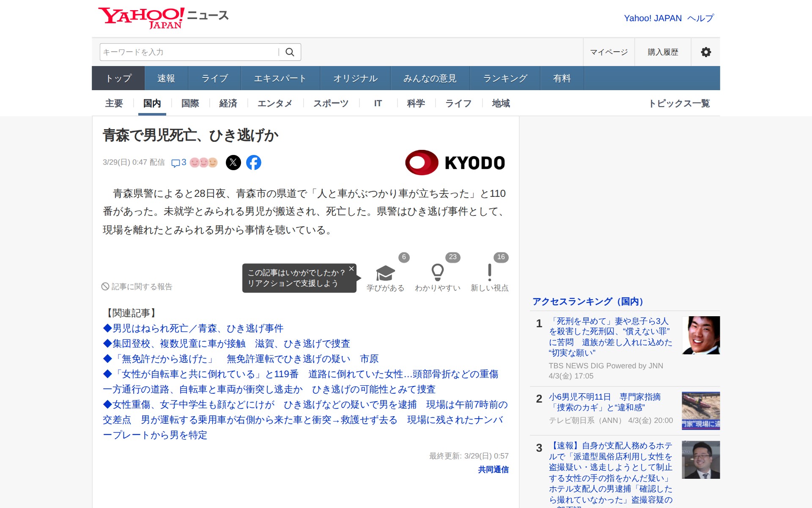
Task: Open settings gear icon
Action: (705, 52)
